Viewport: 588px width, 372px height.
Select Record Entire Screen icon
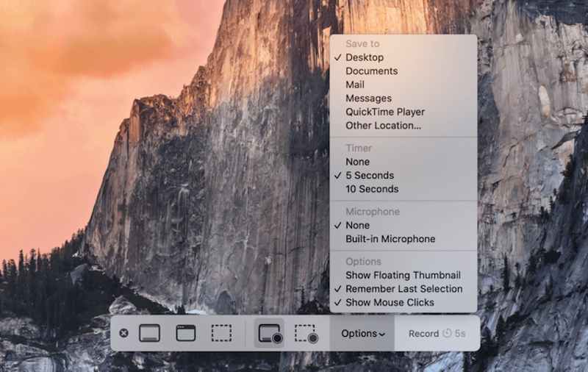tap(269, 333)
